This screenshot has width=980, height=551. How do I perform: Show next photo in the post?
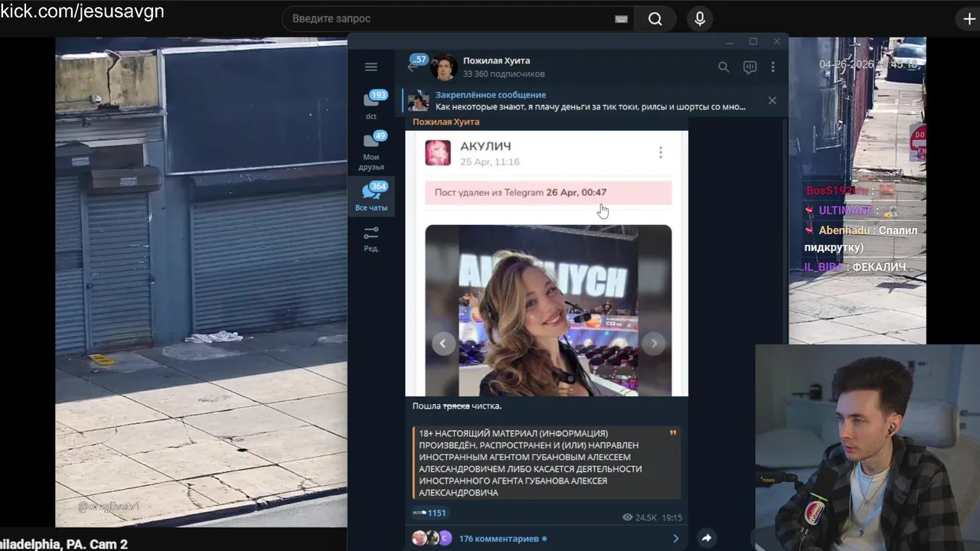(x=654, y=344)
